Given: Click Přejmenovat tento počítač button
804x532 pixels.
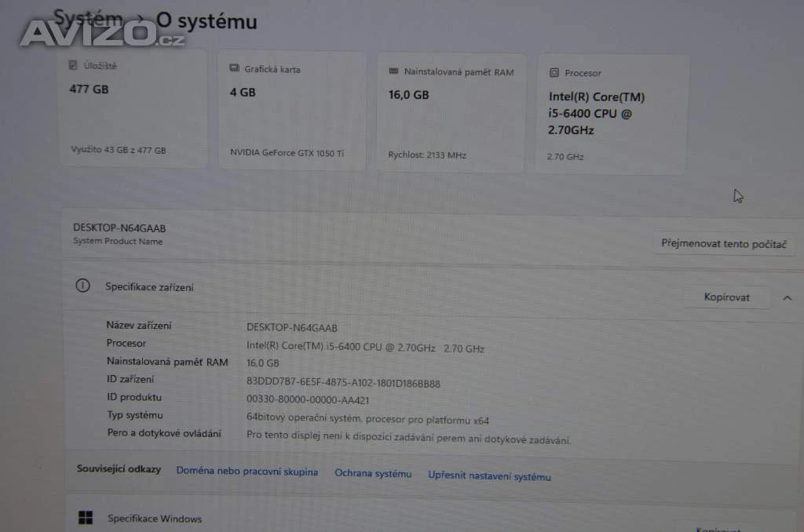Looking at the screenshot, I should pyautogui.click(x=723, y=244).
